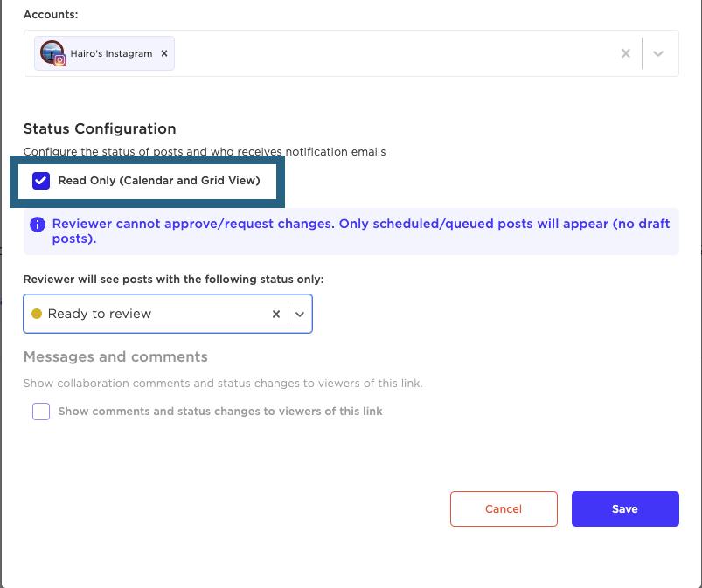702x588 pixels.
Task: Enable show comments and status changes checkbox
Action: [x=41, y=412]
